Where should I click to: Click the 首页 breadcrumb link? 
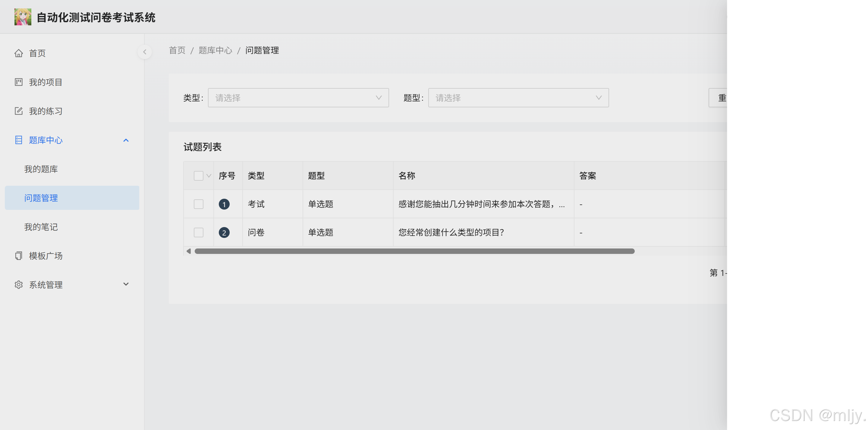[x=177, y=50]
